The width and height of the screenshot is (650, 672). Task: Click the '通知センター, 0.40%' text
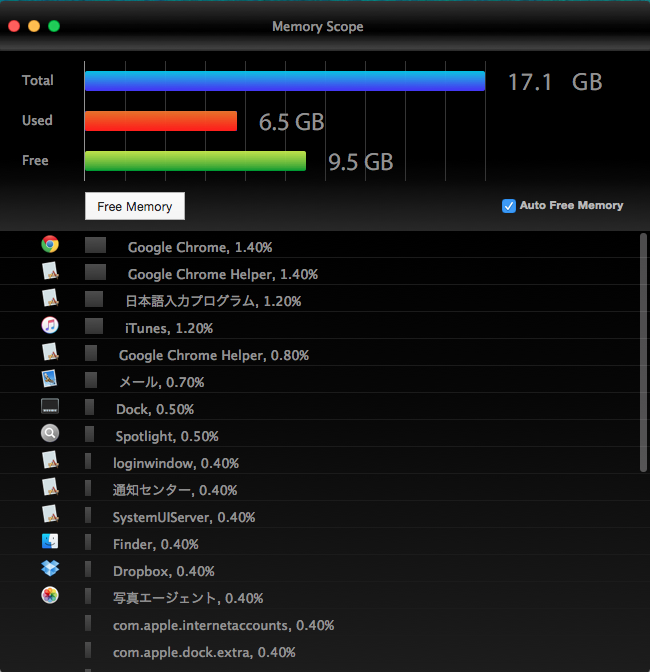point(175,490)
